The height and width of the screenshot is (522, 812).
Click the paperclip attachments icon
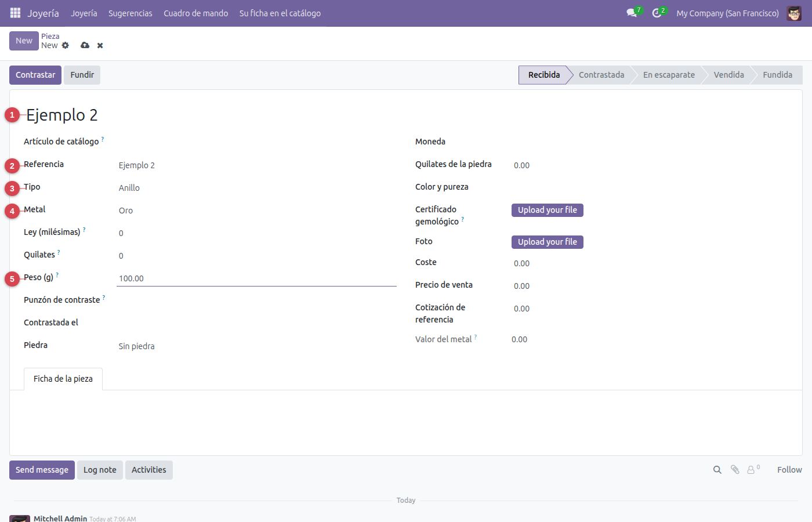pos(735,470)
